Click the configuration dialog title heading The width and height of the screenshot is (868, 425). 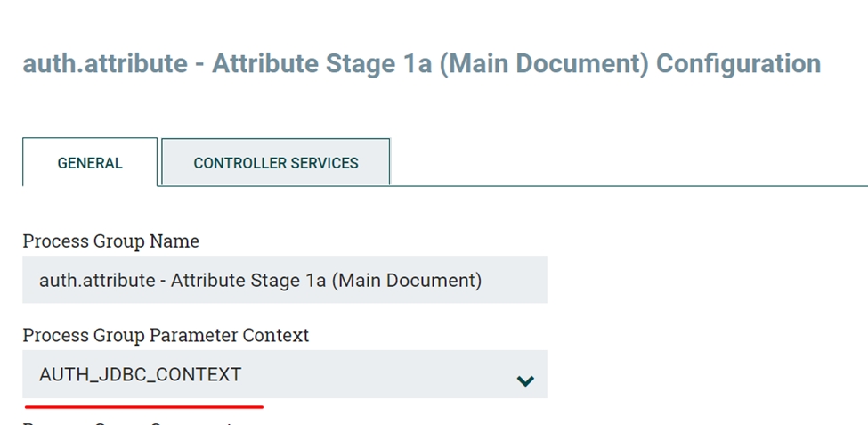421,64
